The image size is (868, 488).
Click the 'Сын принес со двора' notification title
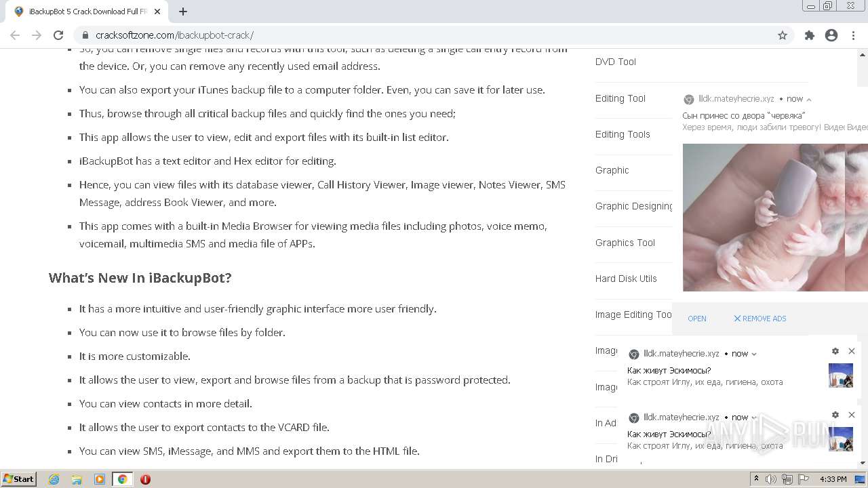[743, 115]
